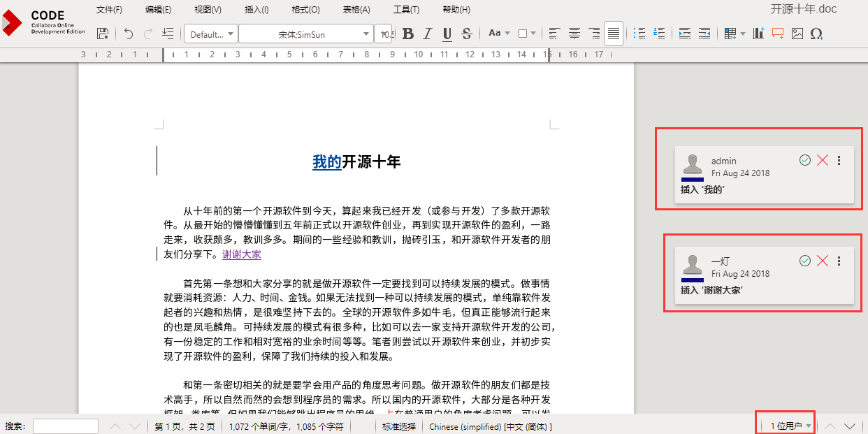Insert a comment annotation
The image size is (868, 434).
778,34
